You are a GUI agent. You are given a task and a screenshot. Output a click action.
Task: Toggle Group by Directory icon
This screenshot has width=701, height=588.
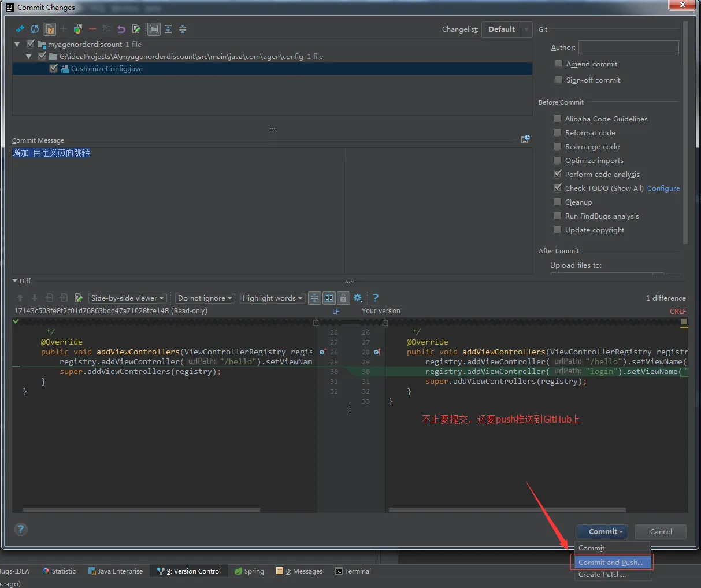click(x=154, y=29)
